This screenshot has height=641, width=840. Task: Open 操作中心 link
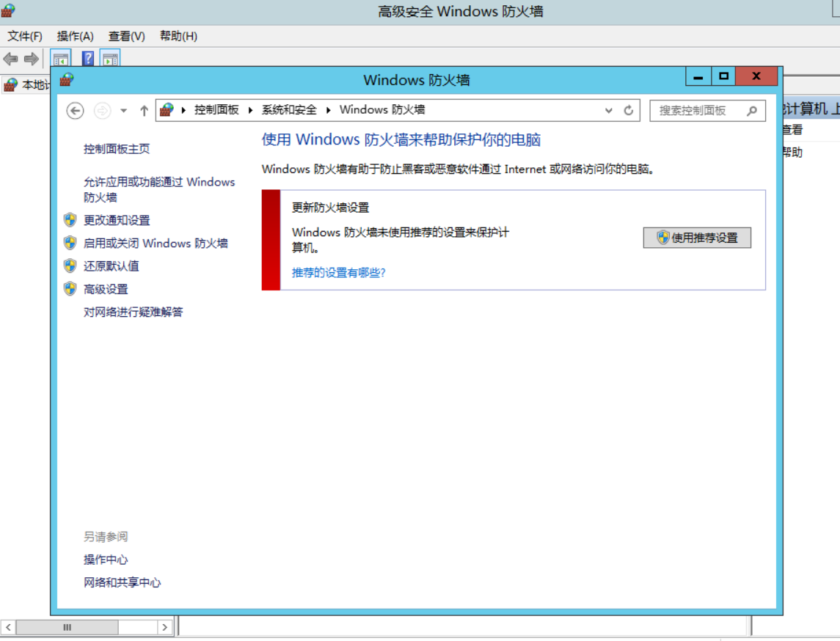[x=106, y=560]
